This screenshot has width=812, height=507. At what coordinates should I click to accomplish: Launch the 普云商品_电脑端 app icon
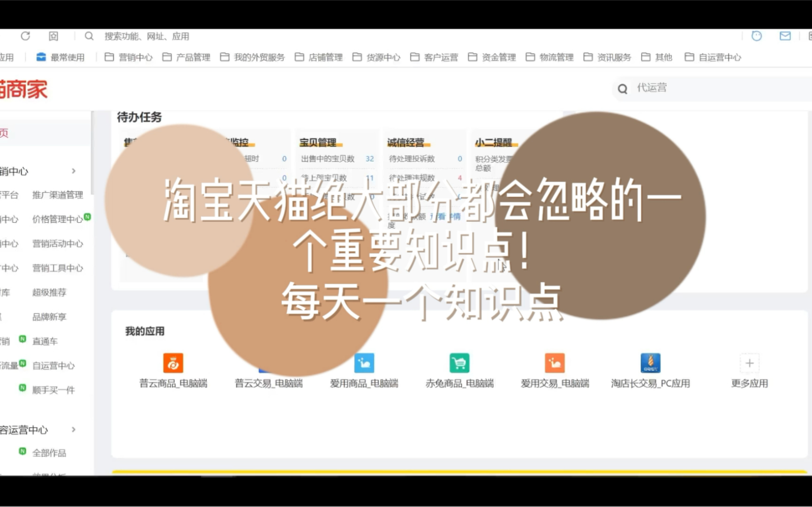pyautogui.click(x=173, y=363)
